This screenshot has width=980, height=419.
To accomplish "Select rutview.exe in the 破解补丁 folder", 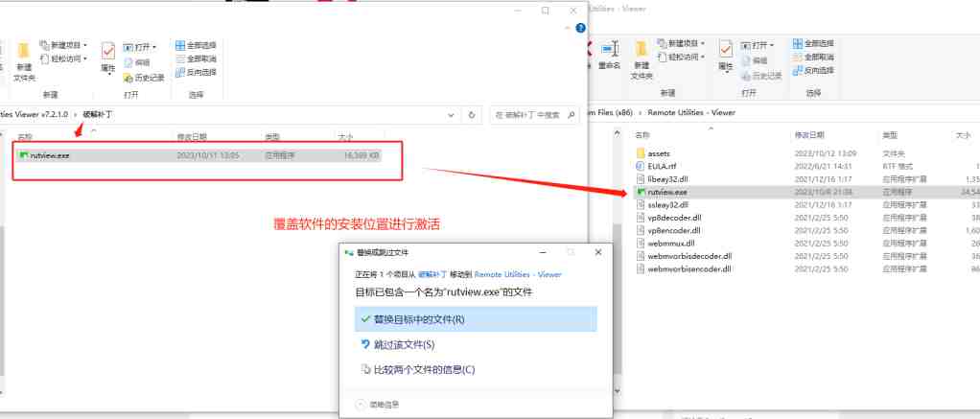I will click(x=199, y=155).
